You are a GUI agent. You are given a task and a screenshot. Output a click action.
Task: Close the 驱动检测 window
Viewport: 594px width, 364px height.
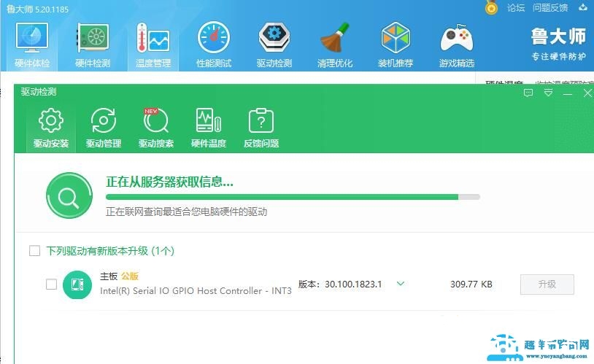coord(587,93)
